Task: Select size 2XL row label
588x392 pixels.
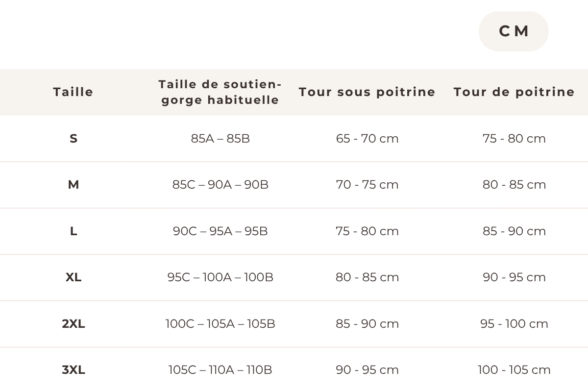Action: (73, 324)
